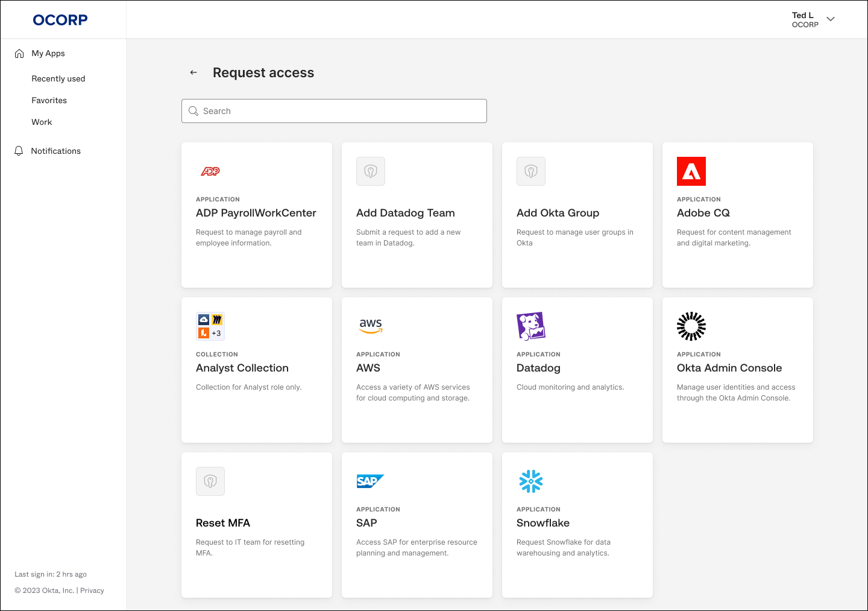Click the ADP logo icon
The width and height of the screenshot is (868, 611).
click(x=210, y=171)
